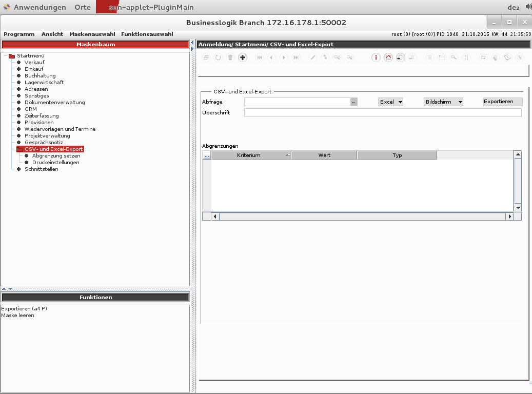532x394 pixels.
Task: Click the Abfrage lookup ellipsis button
Action: click(x=353, y=102)
